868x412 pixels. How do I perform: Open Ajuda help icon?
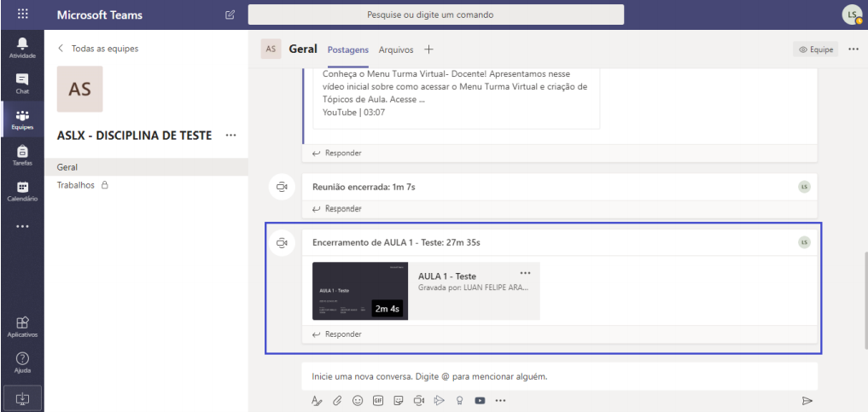click(x=22, y=363)
